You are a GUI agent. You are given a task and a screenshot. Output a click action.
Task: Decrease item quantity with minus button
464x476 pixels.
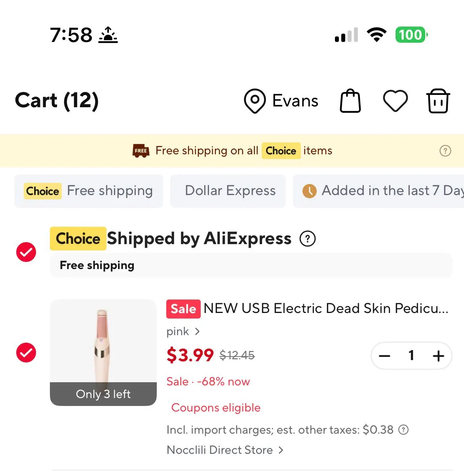384,356
